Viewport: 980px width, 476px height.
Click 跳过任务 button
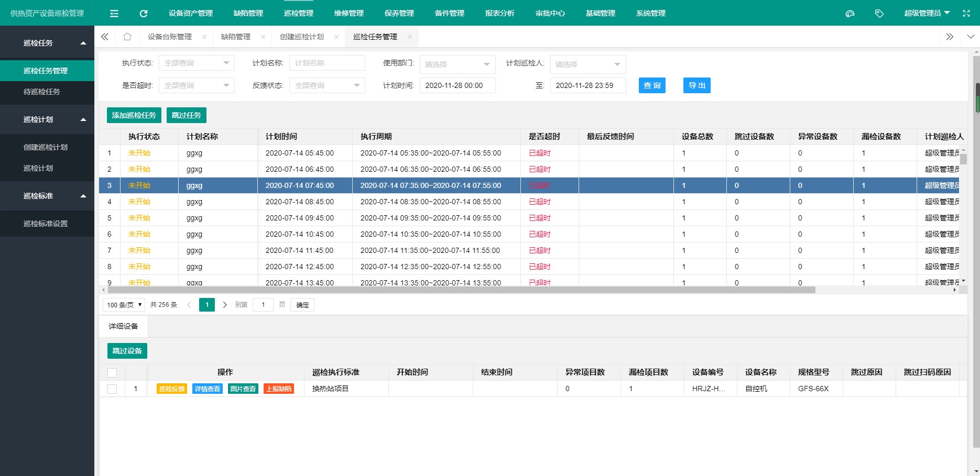pyautogui.click(x=187, y=115)
